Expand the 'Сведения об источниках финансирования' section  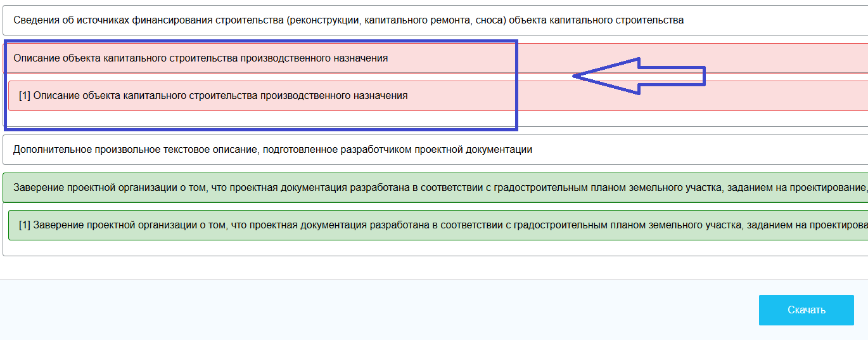[348, 20]
